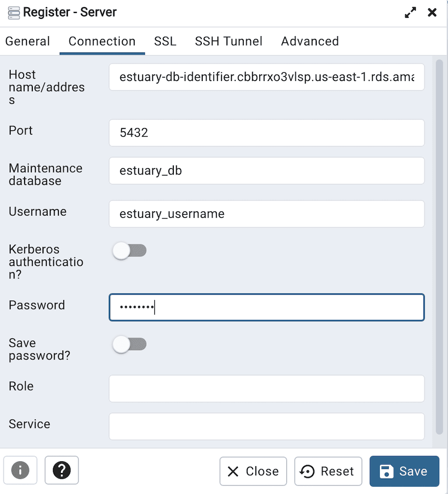Click the Host name/address field
Viewport: 448px width, 494px height.
[266, 77]
